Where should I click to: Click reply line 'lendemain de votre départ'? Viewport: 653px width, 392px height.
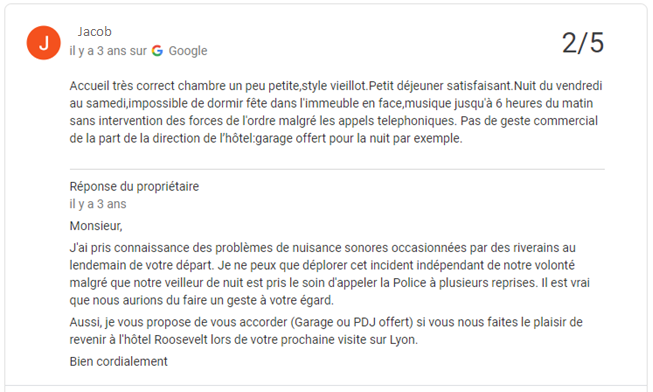(x=322, y=265)
